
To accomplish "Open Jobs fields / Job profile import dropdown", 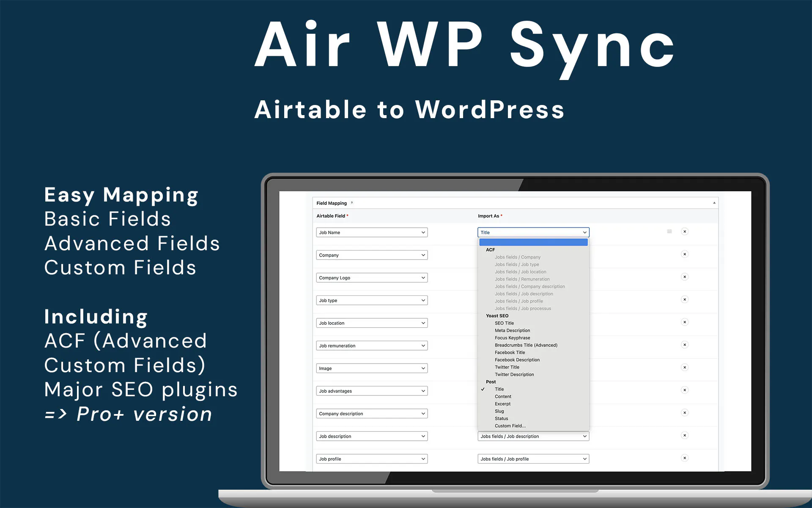I will pyautogui.click(x=533, y=459).
